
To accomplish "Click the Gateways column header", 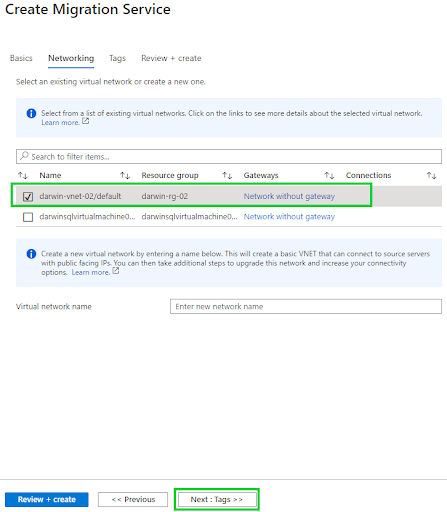I will pyautogui.click(x=261, y=175).
